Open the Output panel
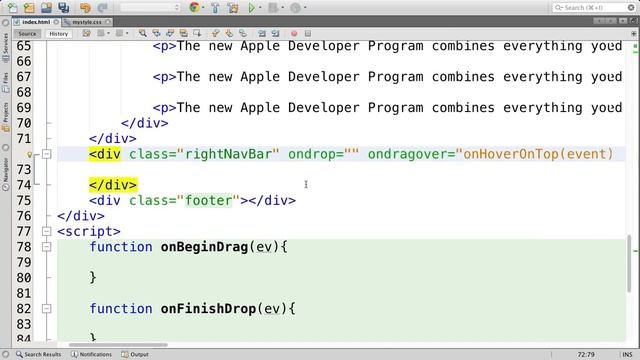 click(x=135, y=354)
